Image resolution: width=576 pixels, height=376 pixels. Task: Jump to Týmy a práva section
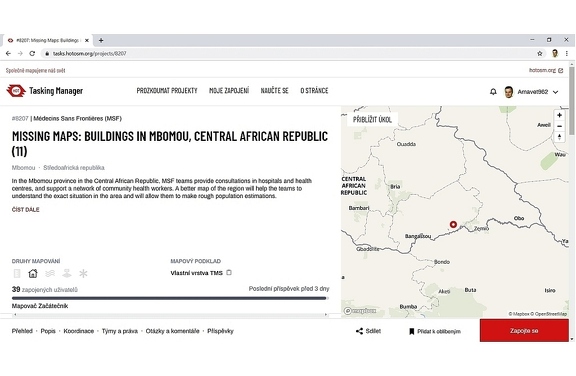tap(120, 331)
